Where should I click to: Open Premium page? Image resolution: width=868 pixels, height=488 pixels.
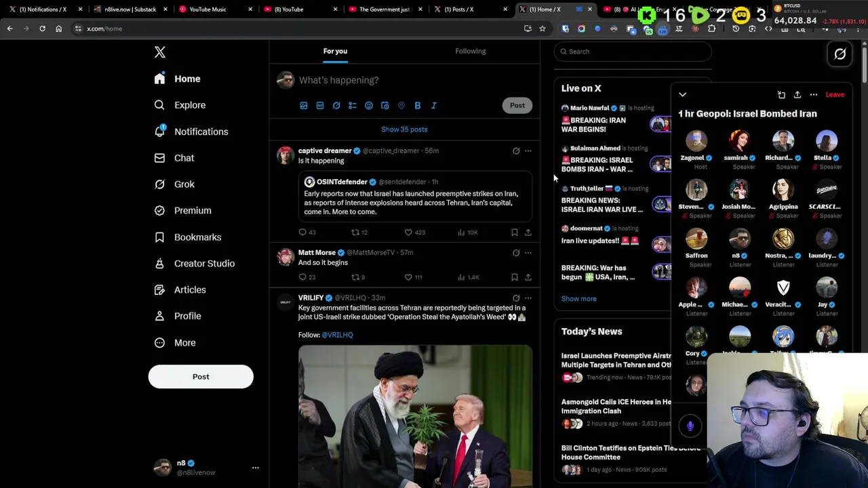coord(182,211)
